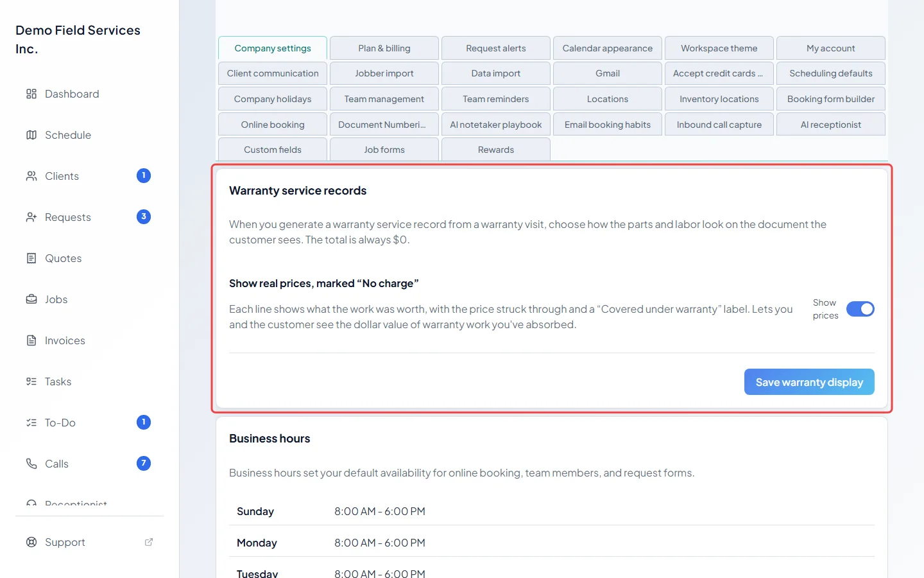Click the Demo Field Services Inc. company name
Viewport: 924px width, 578px height.
click(78, 39)
